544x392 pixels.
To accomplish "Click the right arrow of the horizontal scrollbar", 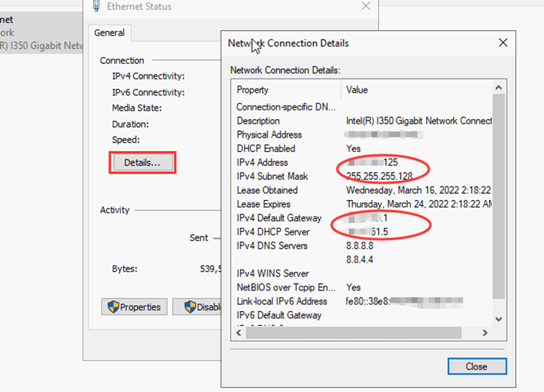I will (484, 333).
